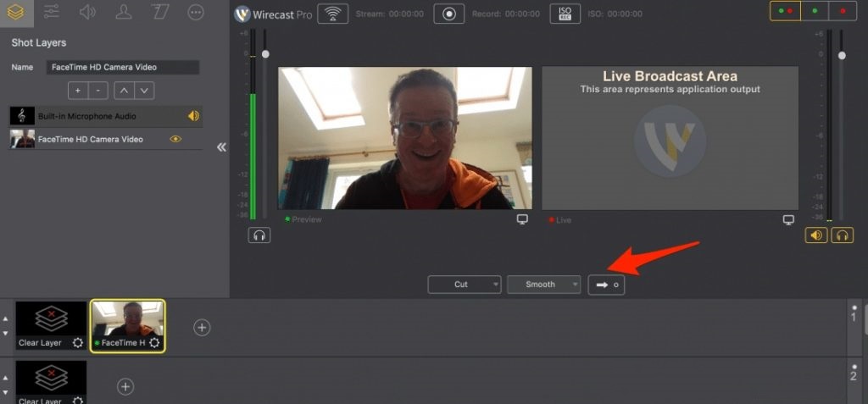Edit the shot Name field
The width and height of the screenshot is (868, 404).
(x=122, y=67)
